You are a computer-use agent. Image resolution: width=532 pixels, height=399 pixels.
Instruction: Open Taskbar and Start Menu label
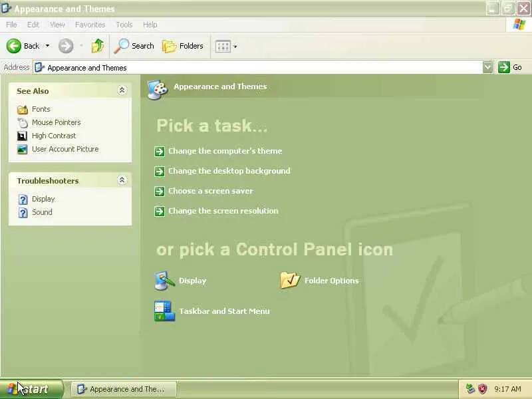(x=224, y=311)
